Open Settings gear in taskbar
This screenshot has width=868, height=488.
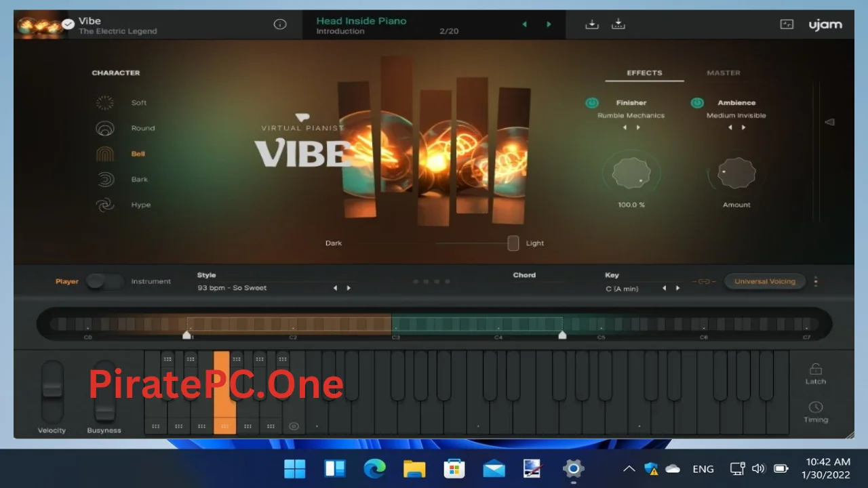574,468
